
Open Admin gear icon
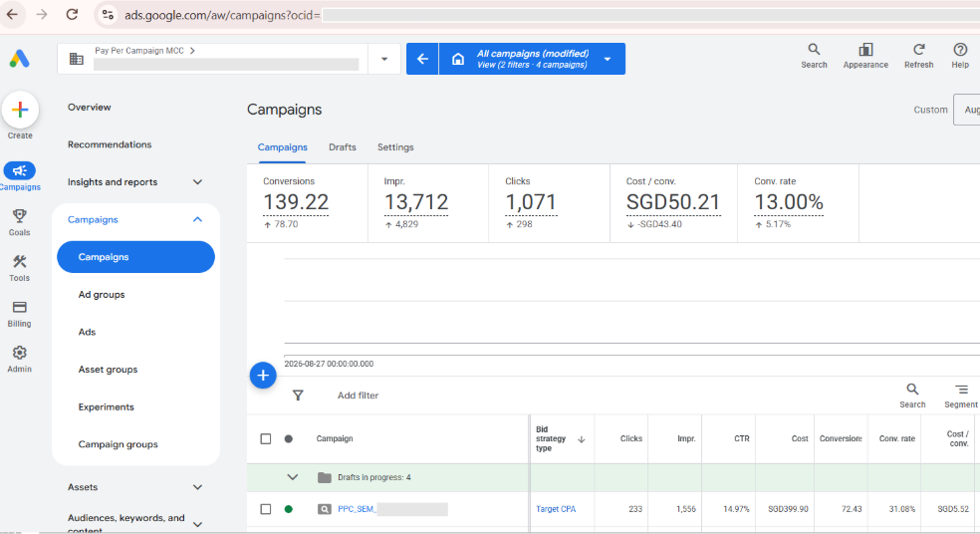(19, 353)
